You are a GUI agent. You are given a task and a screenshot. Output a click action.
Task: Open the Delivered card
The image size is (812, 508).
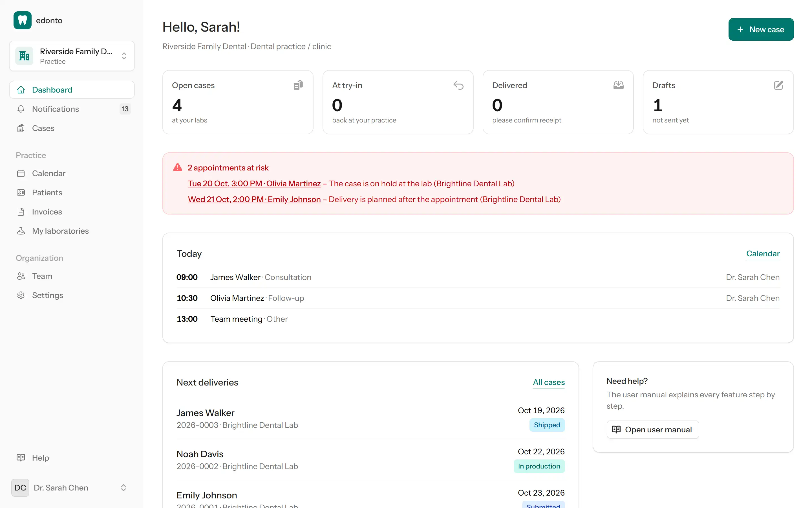[558, 102]
